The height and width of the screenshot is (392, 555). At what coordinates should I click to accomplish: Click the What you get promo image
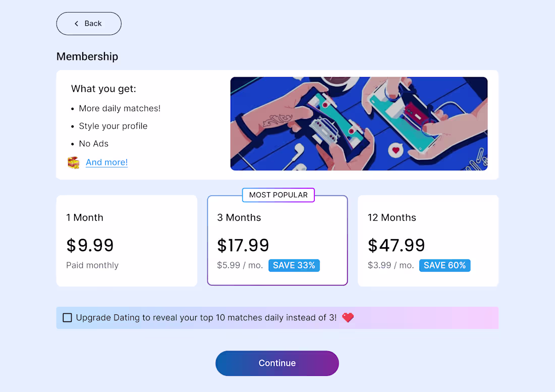(x=359, y=124)
